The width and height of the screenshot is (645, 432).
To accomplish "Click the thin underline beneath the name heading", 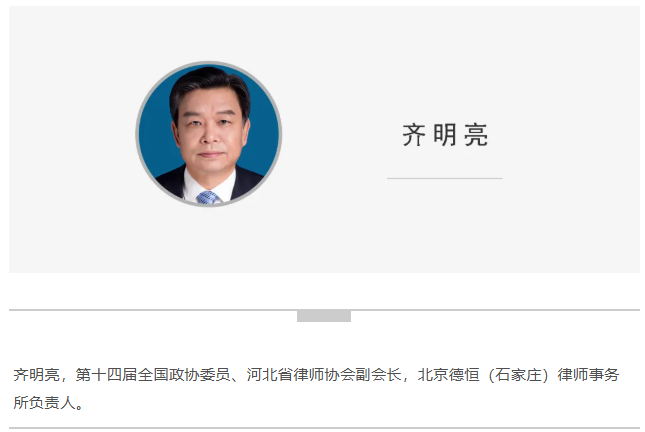I will (x=445, y=179).
